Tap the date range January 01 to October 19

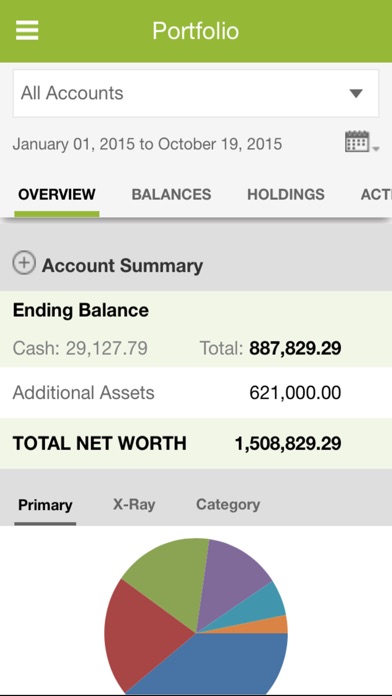[x=147, y=144]
